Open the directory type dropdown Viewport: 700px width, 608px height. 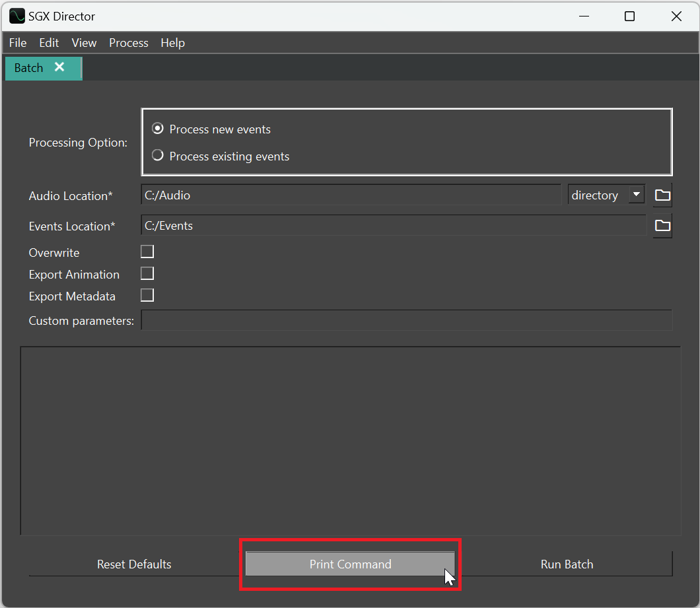click(606, 195)
